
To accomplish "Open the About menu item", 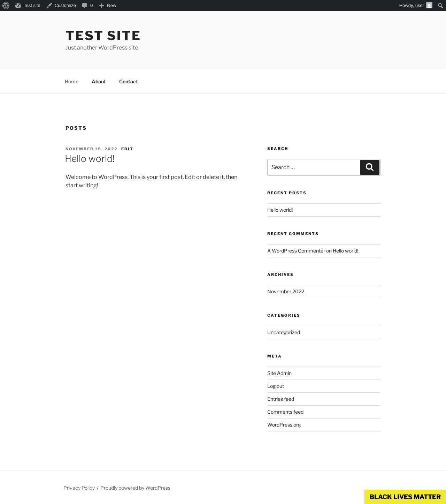I will coord(99,82).
